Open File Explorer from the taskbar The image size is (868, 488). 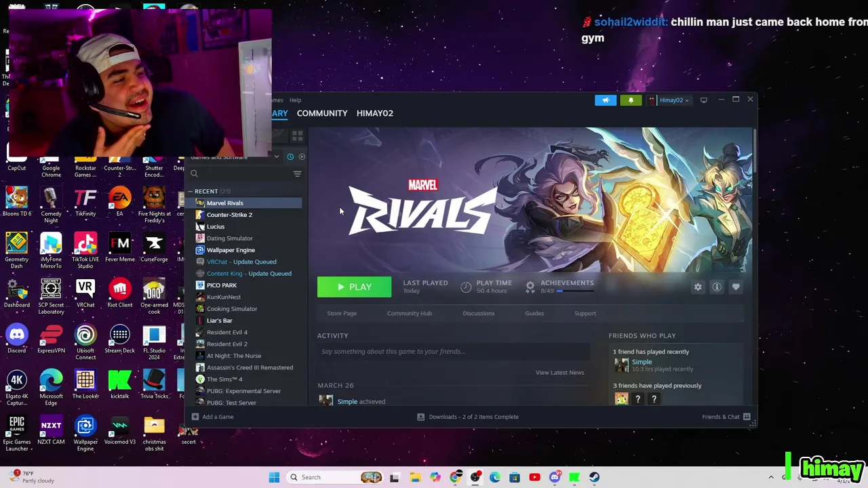pos(415,477)
